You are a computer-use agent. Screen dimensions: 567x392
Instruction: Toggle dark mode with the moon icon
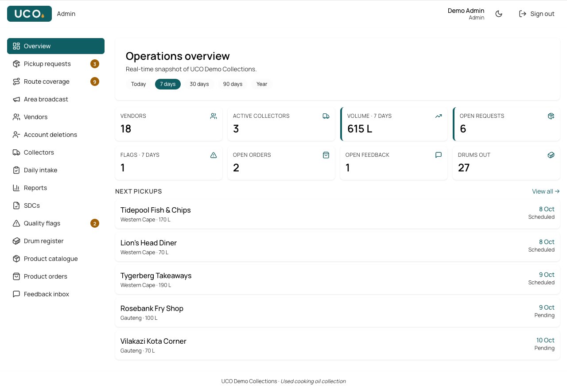499,14
